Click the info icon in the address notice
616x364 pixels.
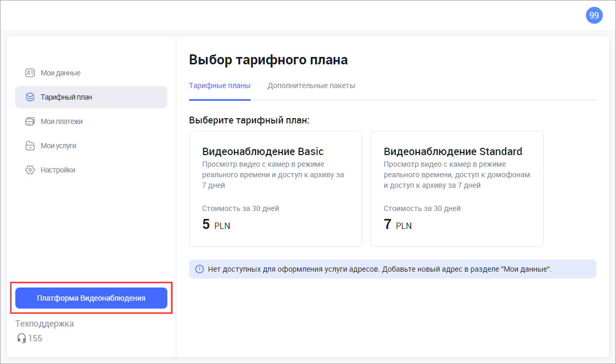[x=199, y=269]
